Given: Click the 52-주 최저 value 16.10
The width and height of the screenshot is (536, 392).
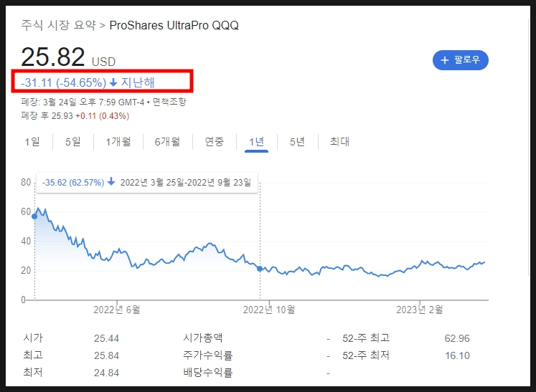Looking at the screenshot, I should (457, 355).
